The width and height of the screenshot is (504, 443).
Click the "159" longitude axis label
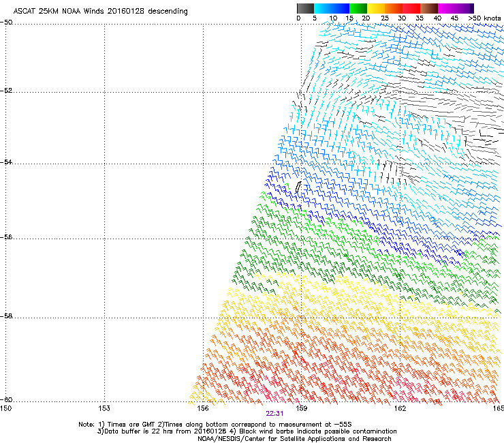[x=301, y=408]
